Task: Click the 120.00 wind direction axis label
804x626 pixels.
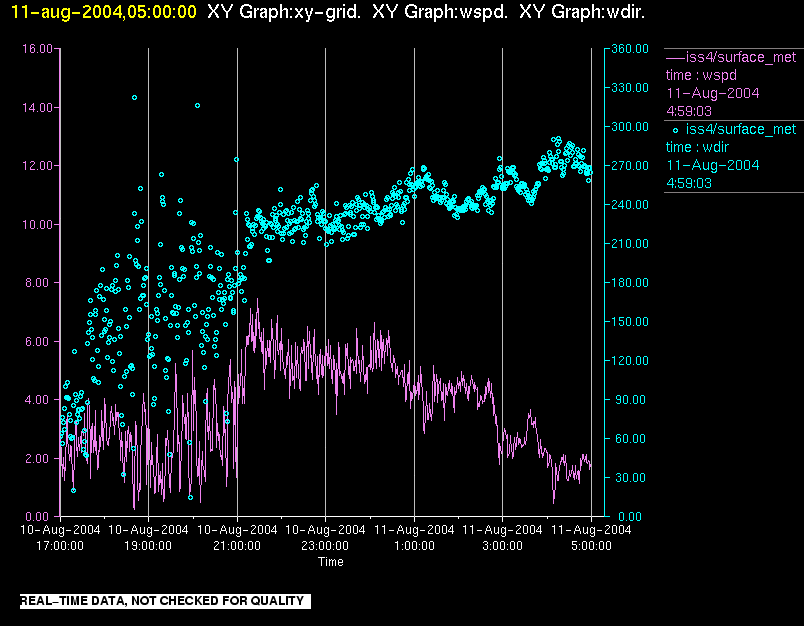Action: (630, 360)
